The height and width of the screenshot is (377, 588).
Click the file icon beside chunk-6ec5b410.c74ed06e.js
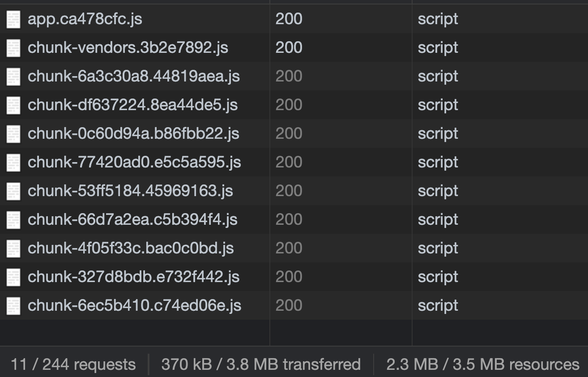tap(13, 305)
